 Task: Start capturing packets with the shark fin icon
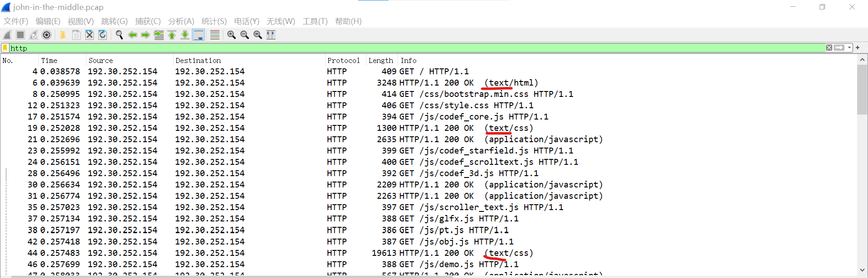(x=7, y=35)
